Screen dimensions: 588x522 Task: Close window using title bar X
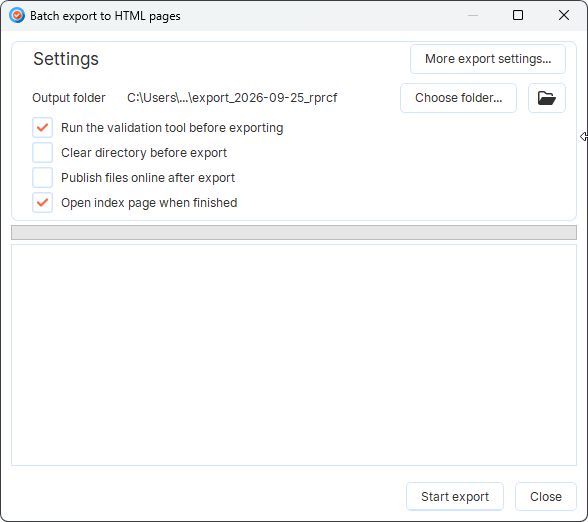coord(564,15)
